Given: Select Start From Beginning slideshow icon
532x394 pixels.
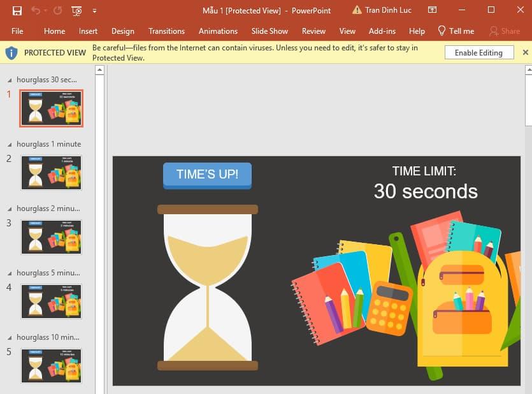Looking at the screenshot, I should [x=75, y=10].
